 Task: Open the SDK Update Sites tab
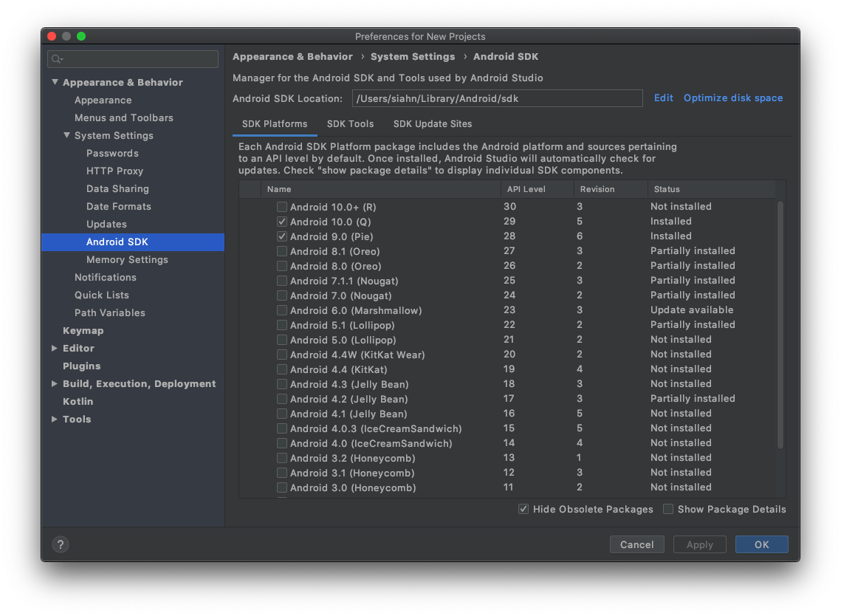click(x=432, y=124)
